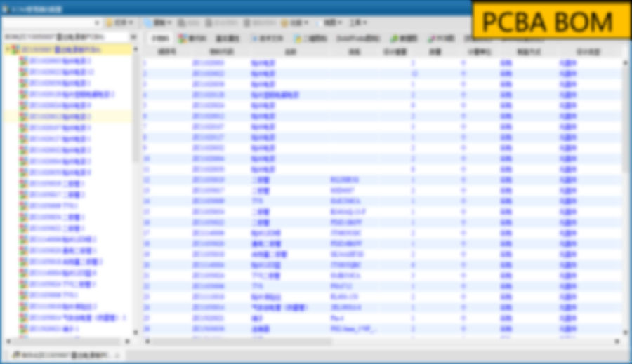Viewport: 632px width, 364px height.
Task: Click the table's vertical scroll-down arrow
Action: pyautogui.click(x=626, y=332)
